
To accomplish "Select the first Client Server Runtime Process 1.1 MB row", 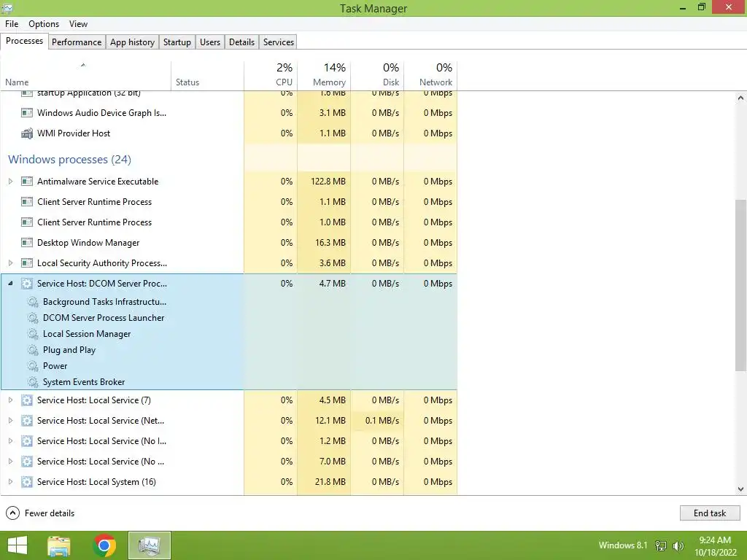I will click(x=228, y=202).
